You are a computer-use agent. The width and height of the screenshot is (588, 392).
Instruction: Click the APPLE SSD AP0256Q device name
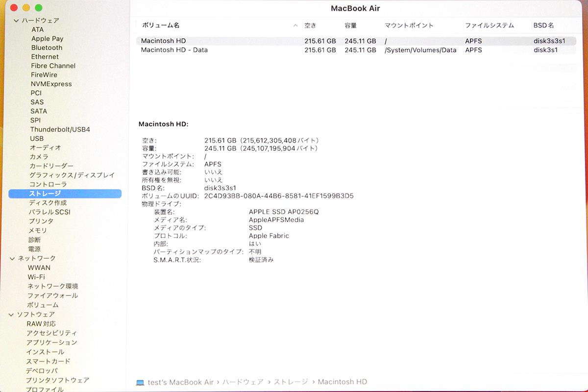[284, 212]
